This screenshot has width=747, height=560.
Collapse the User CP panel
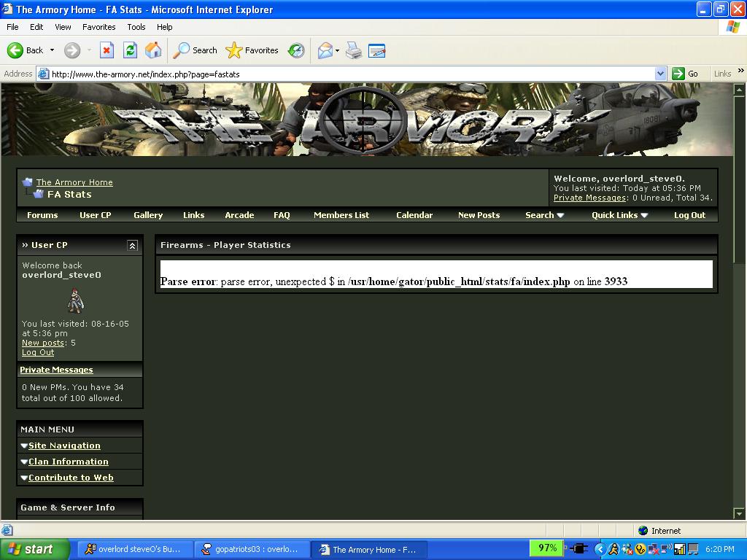pos(132,246)
